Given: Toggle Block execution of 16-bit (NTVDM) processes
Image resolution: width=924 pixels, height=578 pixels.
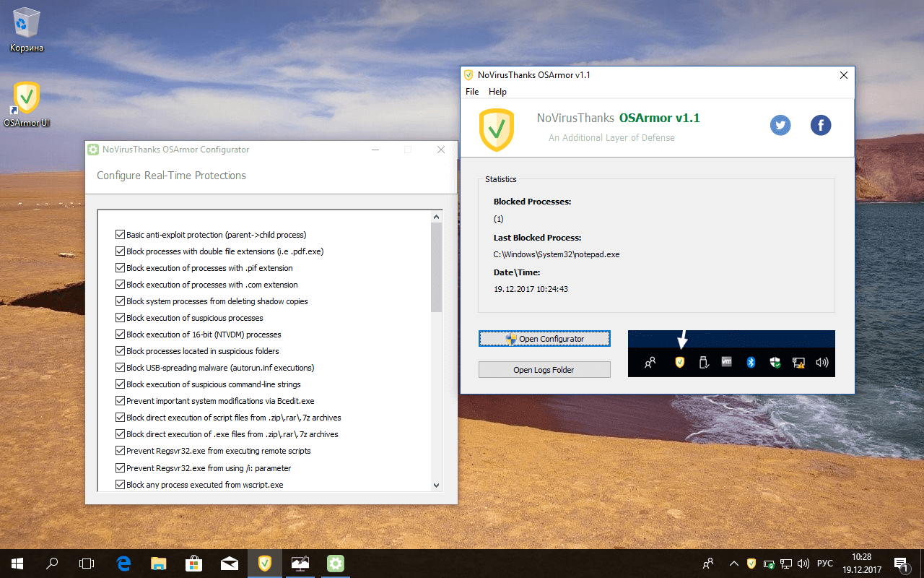Looking at the screenshot, I should 121,335.
